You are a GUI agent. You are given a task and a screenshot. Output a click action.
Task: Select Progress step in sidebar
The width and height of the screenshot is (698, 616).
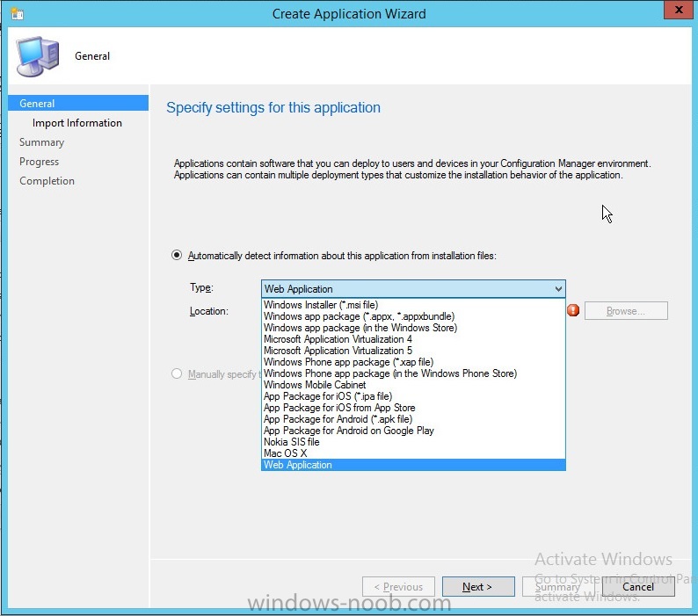pos(40,162)
